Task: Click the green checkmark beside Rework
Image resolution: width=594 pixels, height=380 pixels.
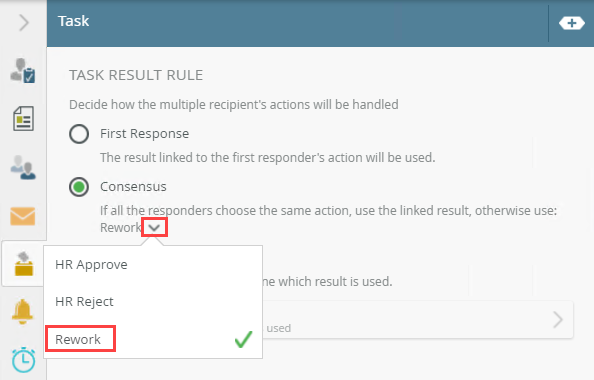Action: (243, 339)
